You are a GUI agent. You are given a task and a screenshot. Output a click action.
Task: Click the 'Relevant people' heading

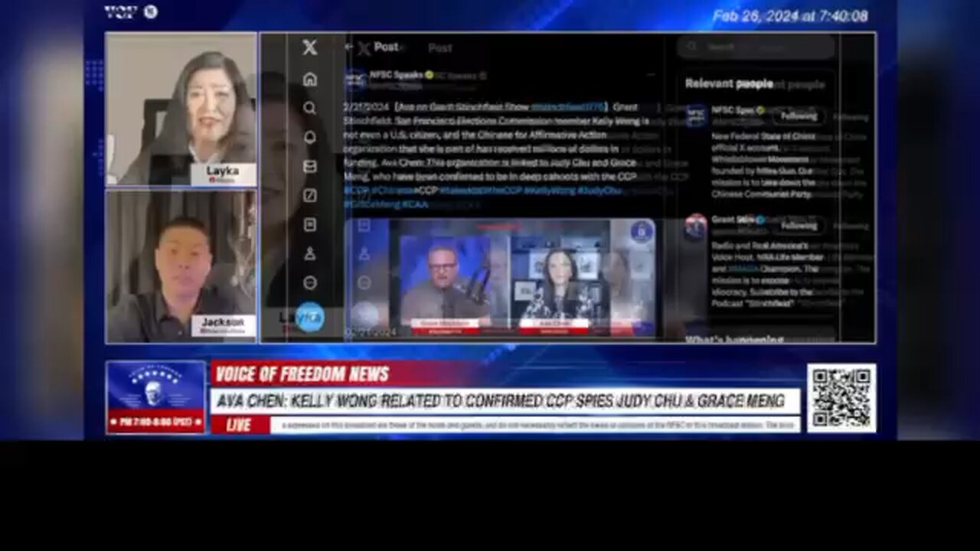(728, 83)
